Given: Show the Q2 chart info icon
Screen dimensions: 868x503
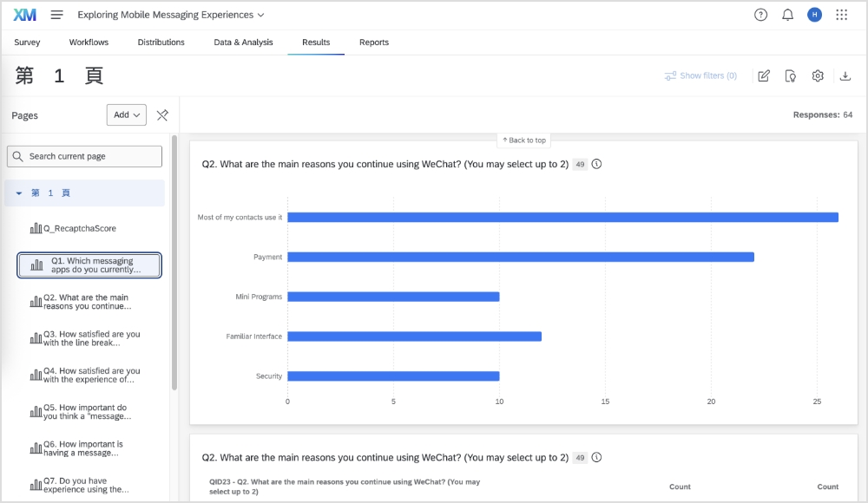Looking at the screenshot, I should point(597,164).
